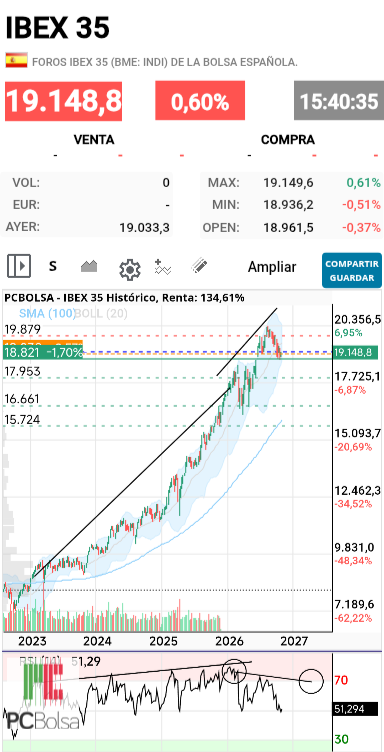Image resolution: width=384 pixels, height=752 pixels.
Task: Click the 19.879 resistance level label
Action: click(22, 329)
